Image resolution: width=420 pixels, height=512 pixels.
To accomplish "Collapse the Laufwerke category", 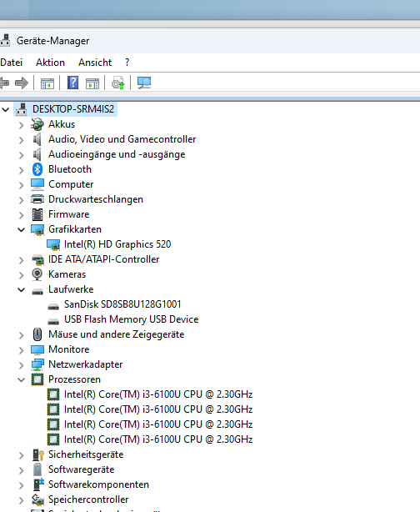I will point(21,290).
